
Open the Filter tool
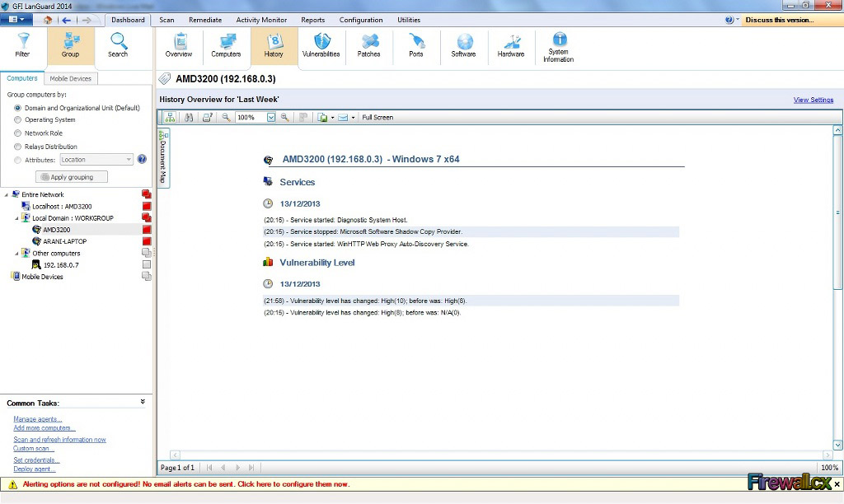point(22,46)
